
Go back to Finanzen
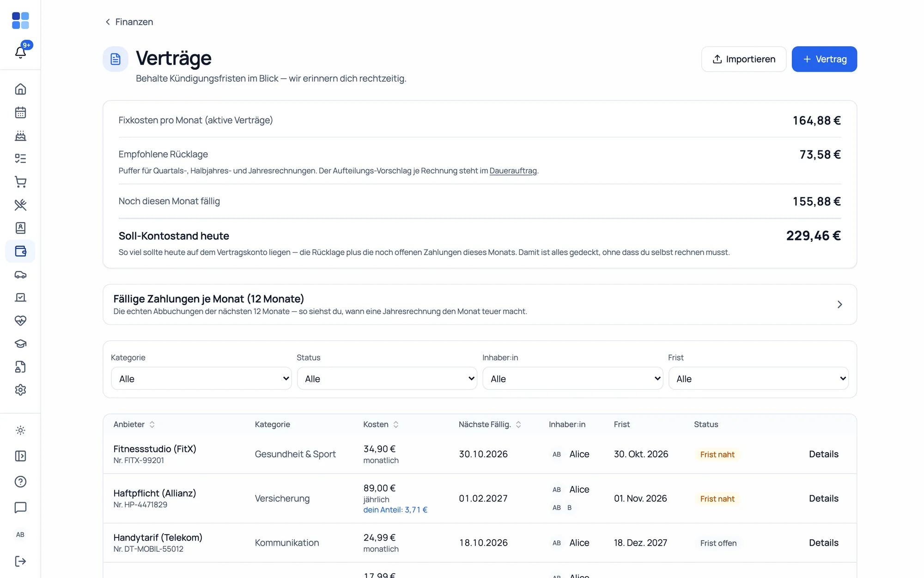[x=129, y=22]
